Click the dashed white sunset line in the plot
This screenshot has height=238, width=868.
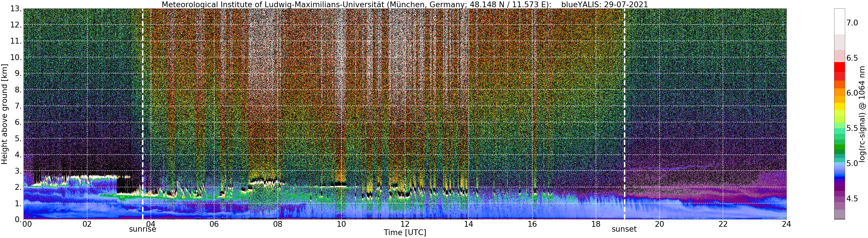coord(624,114)
